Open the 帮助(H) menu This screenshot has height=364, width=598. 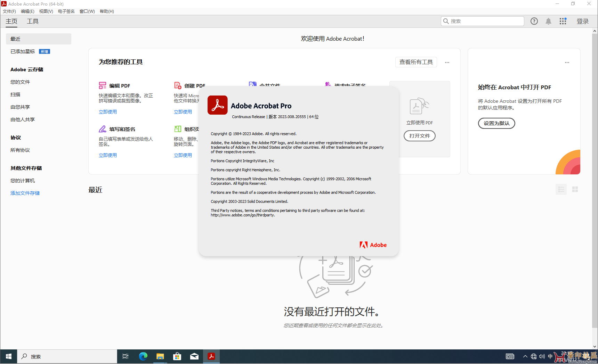pyautogui.click(x=107, y=11)
